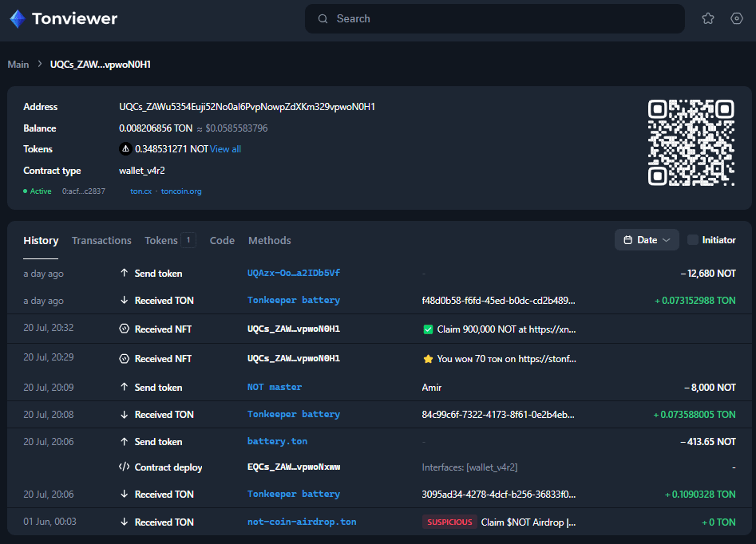
Task: Click the wallet QR code
Action: [x=691, y=143]
